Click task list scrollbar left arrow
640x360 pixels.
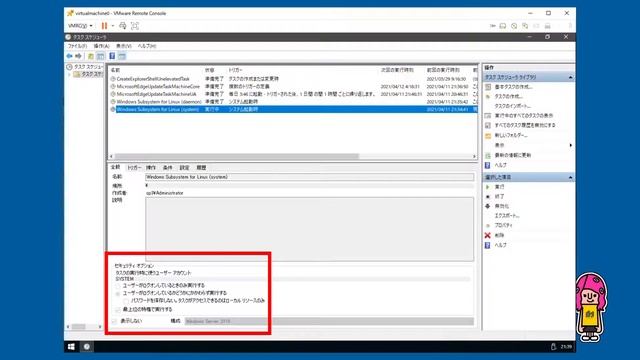[x=111, y=156]
